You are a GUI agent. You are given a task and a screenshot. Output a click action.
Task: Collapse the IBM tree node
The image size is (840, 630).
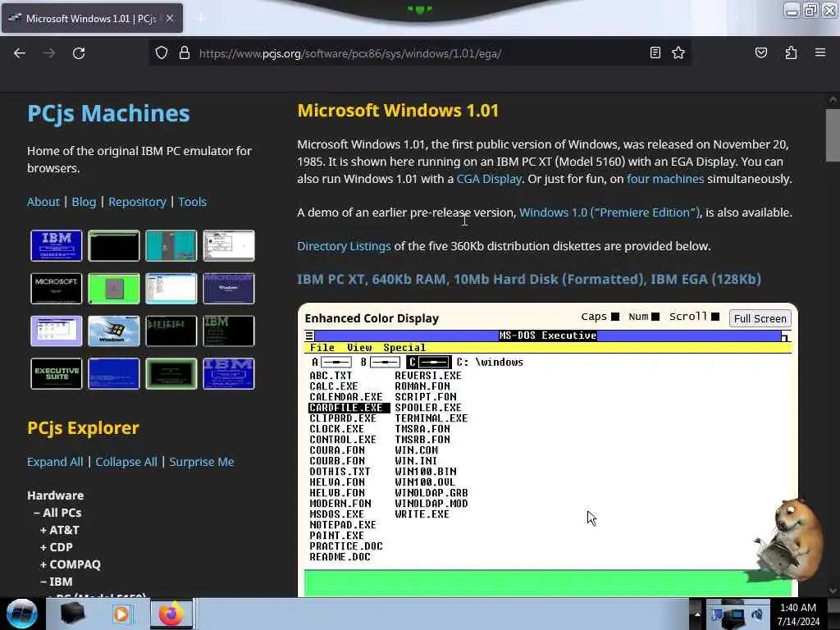(57, 582)
